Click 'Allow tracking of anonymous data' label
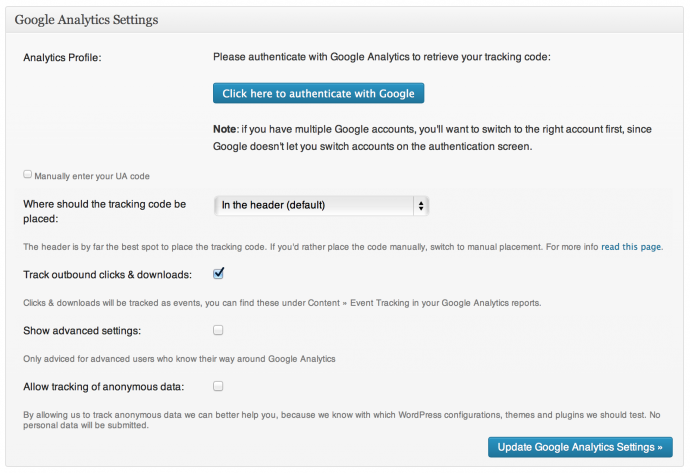The image size is (690, 473). pyautogui.click(x=103, y=387)
